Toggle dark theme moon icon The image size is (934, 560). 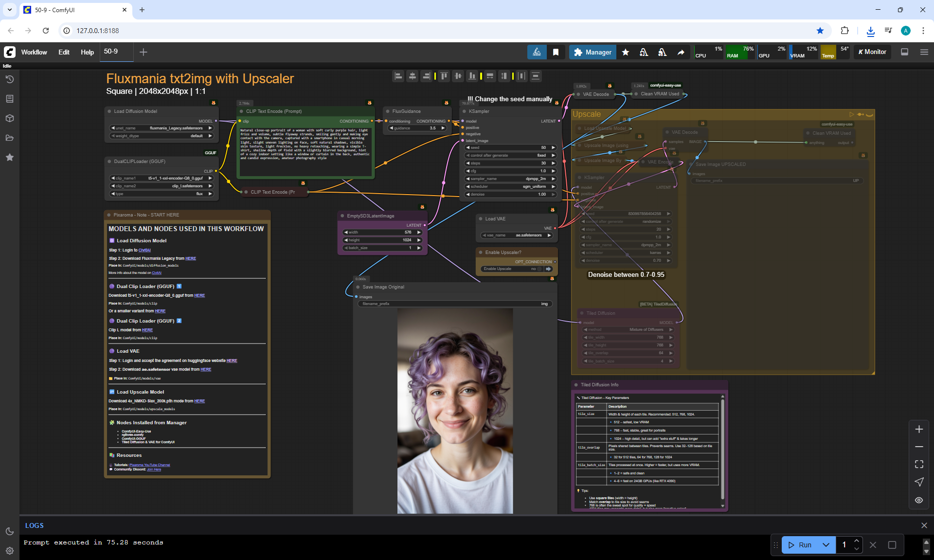pyautogui.click(x=10, y=531)
